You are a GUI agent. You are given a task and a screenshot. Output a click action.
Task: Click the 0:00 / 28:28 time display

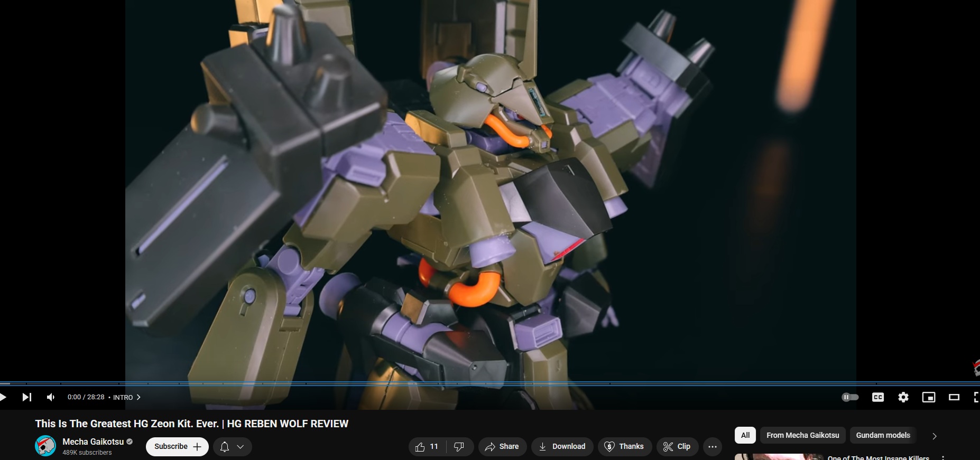[86, 397]
